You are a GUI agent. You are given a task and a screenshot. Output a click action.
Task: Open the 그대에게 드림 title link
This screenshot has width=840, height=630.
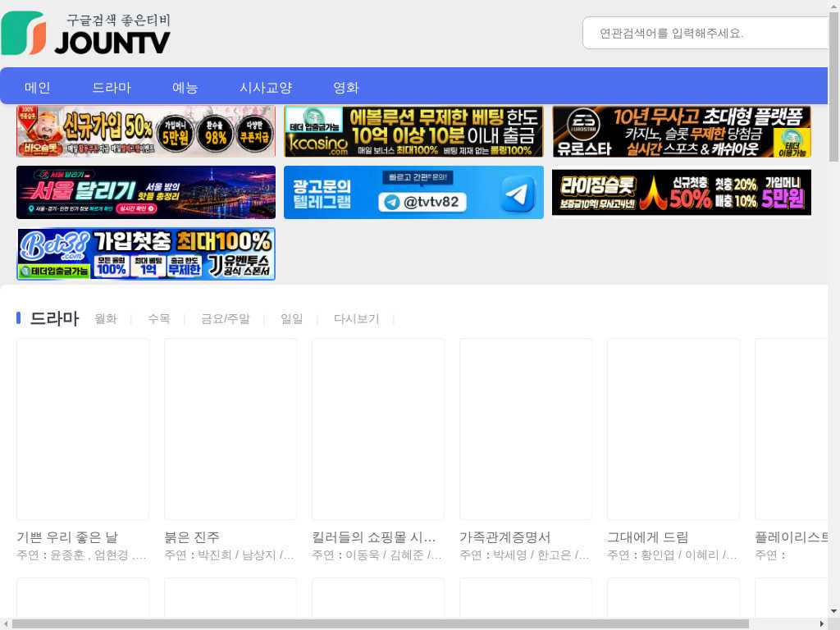point(648,536)
